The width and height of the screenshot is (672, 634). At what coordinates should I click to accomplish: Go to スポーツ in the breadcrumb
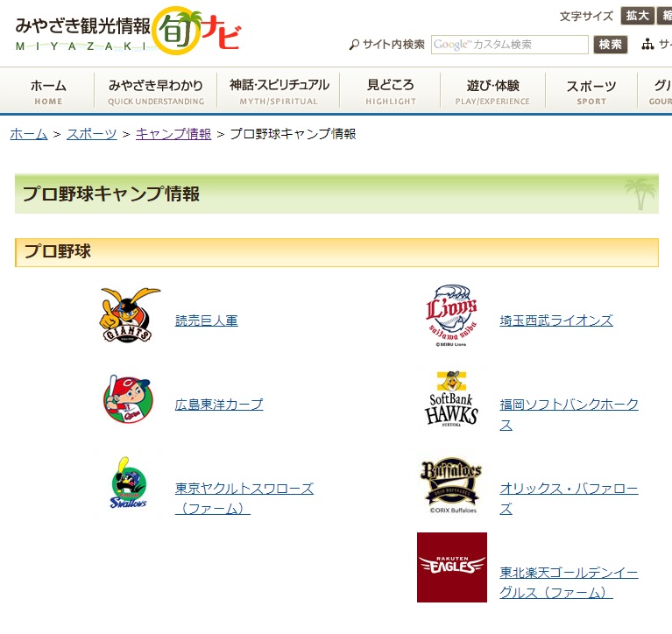92,134
